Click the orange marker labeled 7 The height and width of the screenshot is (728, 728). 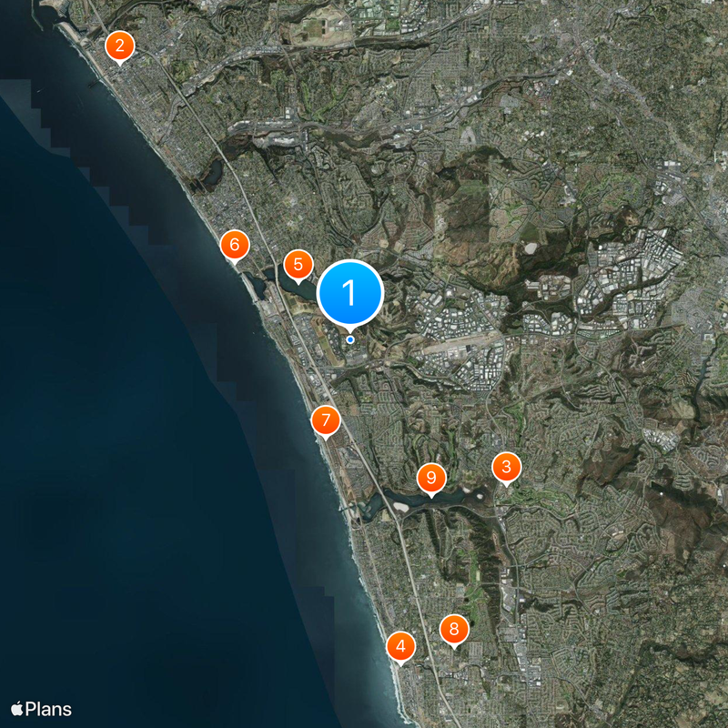(x=325, y=420)
